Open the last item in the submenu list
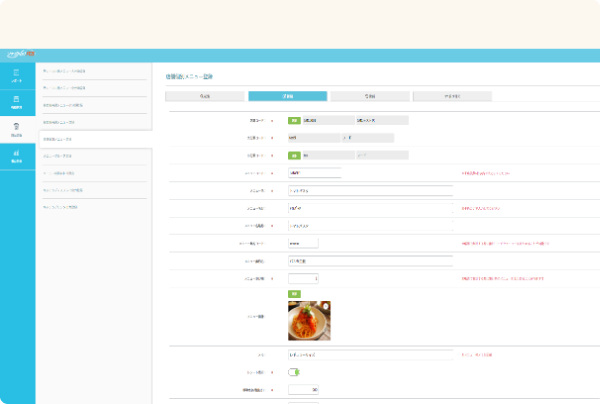Viewport: 600px width, 404px height. (x=93, y=207)
